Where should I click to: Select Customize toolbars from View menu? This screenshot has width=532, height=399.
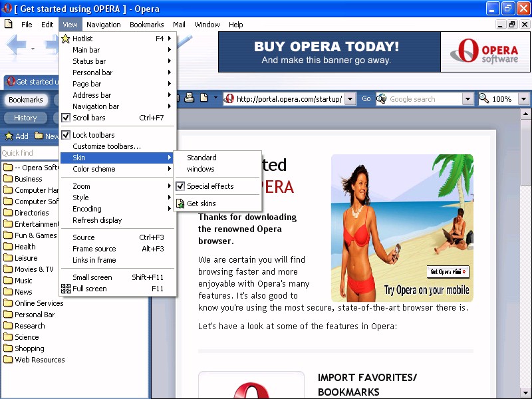118,146
